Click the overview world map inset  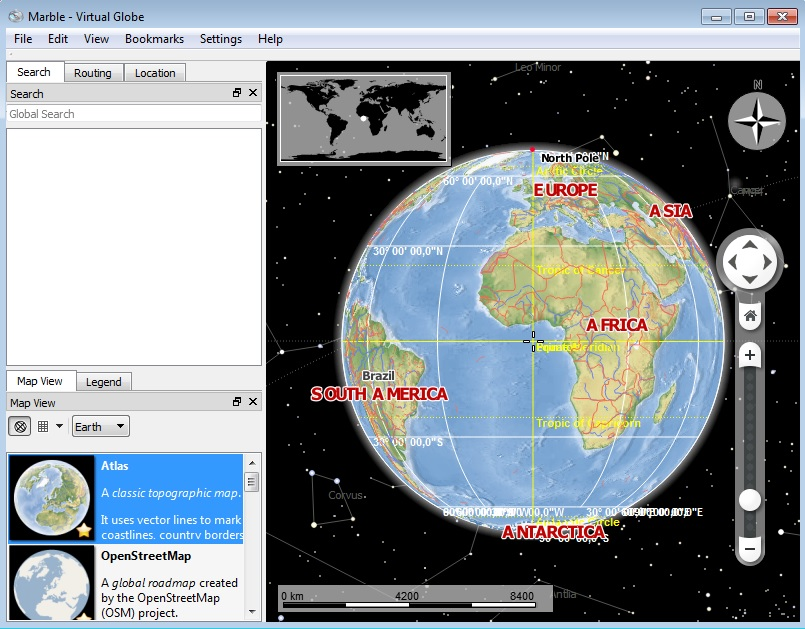364,119
